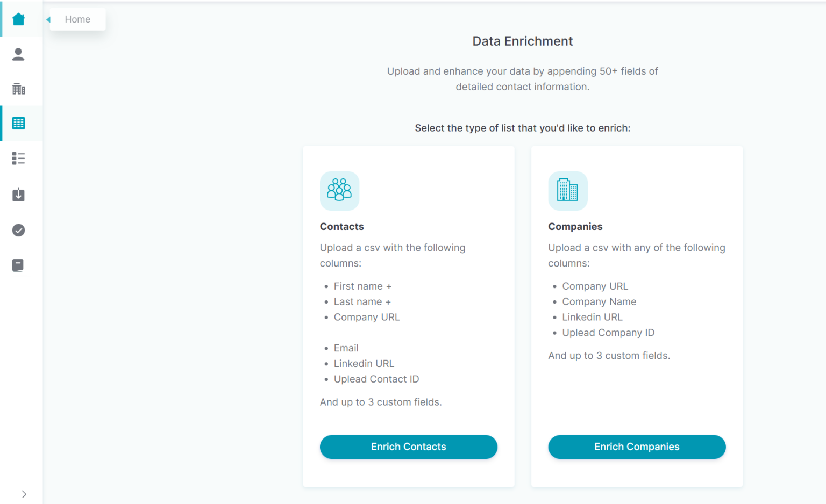
Task: Click the Data Enrichment page title
Action: (x=522, y=41)
